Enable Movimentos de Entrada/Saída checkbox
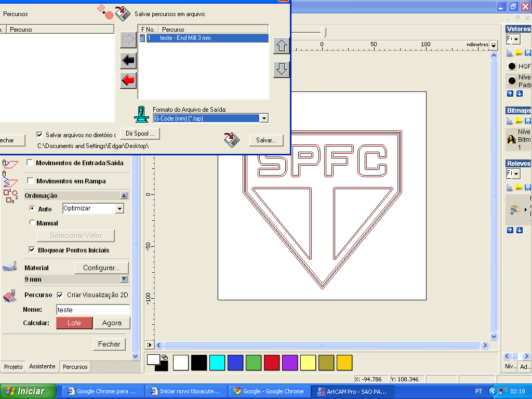This screenshot has height=399, width=532. coord(30,163)
